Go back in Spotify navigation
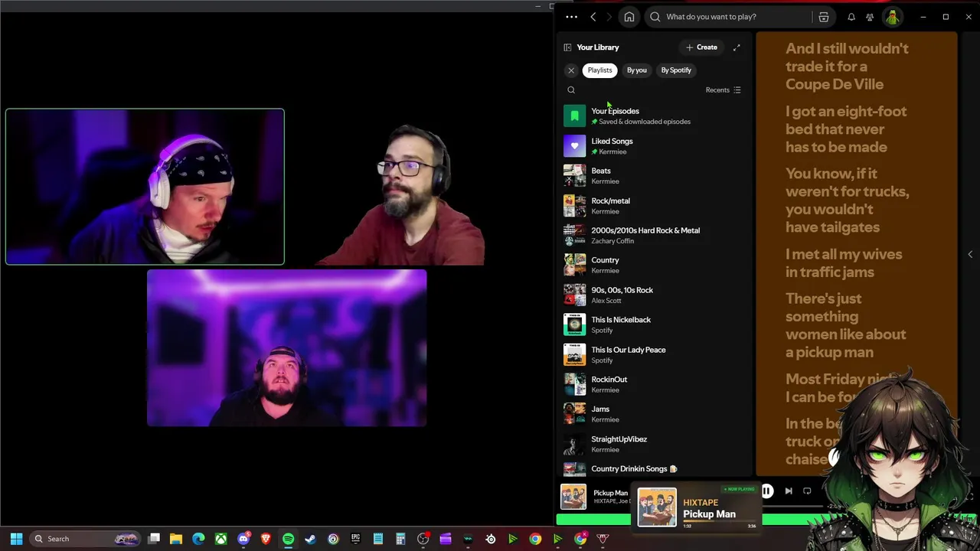The image size is (980, 551). click(x=593, y=17)
